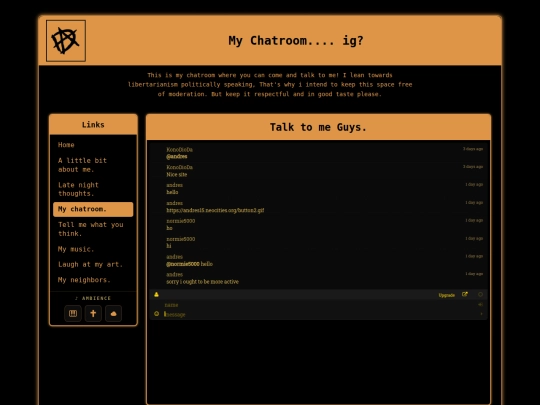
Task: Select the 'My chatroom.' link
Action: [x=93, y=209]
